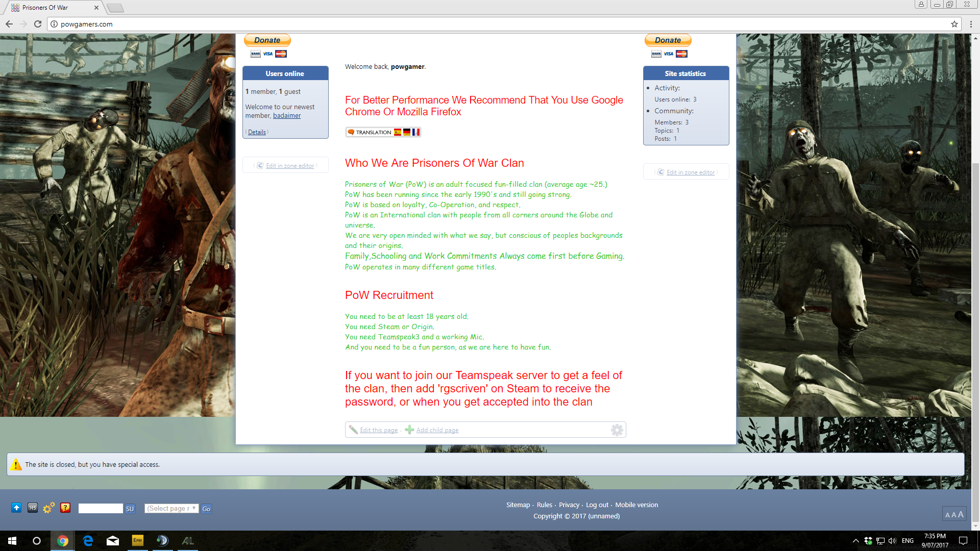Click the largest A font size control

coord(961,514)
